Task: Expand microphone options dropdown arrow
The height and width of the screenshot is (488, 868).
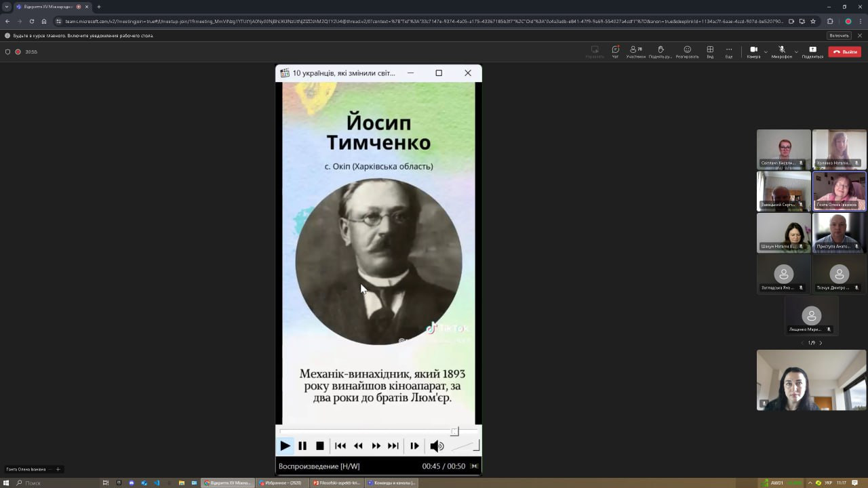Action: pyautogui.click(x=796, y=52)
